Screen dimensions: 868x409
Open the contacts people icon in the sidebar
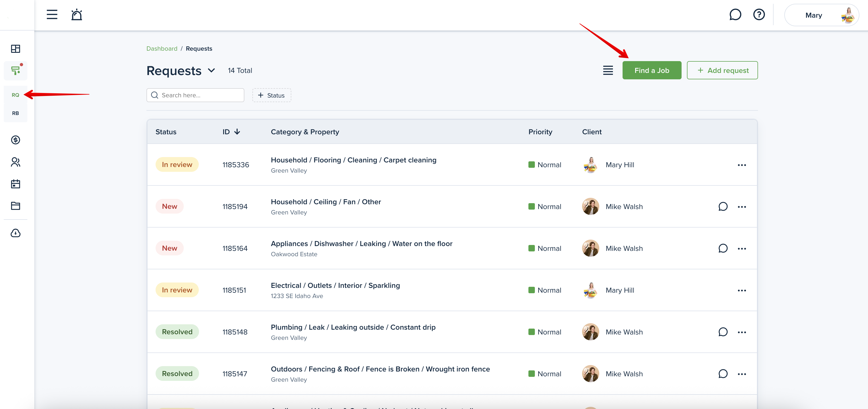[16, 162]
